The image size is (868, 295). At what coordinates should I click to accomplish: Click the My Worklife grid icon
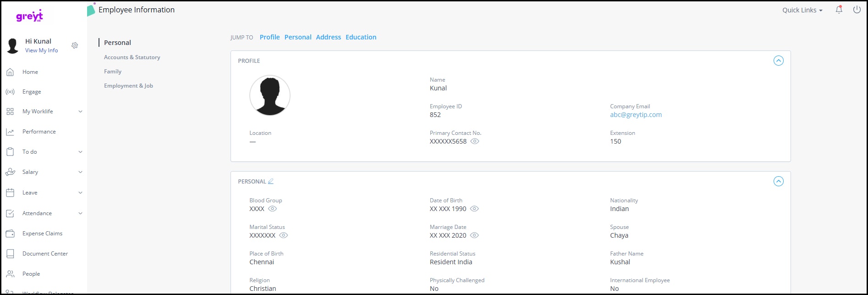tap(10, 111)
